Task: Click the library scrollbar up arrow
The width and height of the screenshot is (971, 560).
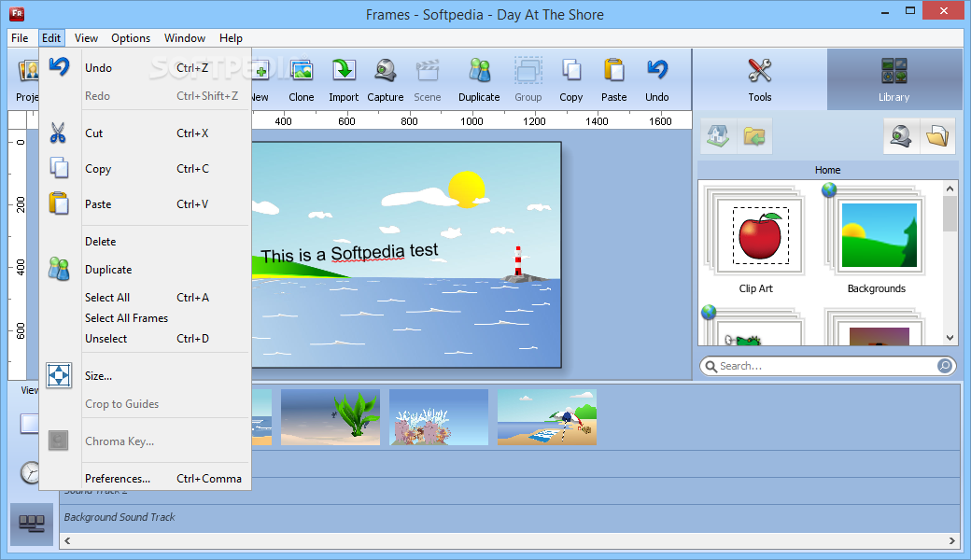Action: (950, 189)
